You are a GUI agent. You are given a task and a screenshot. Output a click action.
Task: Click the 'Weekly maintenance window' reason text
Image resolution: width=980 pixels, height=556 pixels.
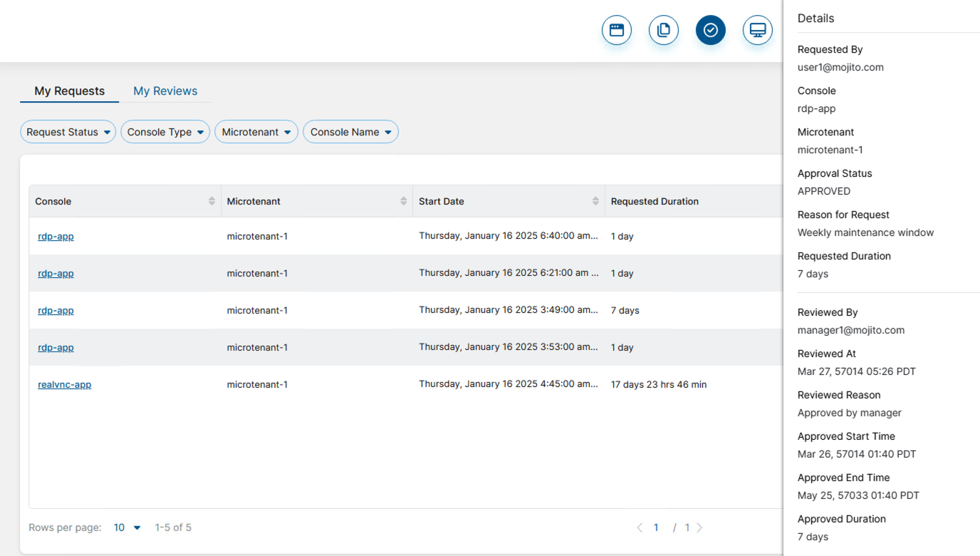[x=865, y=233]
